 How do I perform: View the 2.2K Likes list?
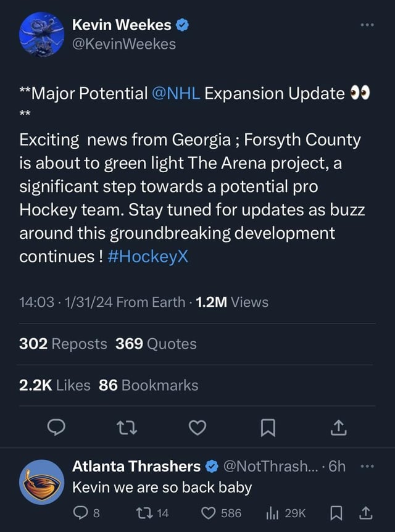coord(55,385)
